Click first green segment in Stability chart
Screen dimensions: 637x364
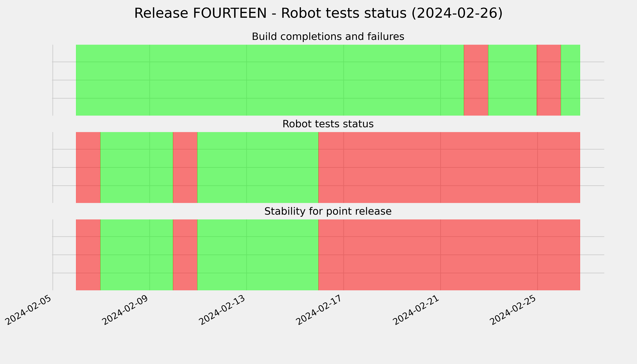pos(137,255)
